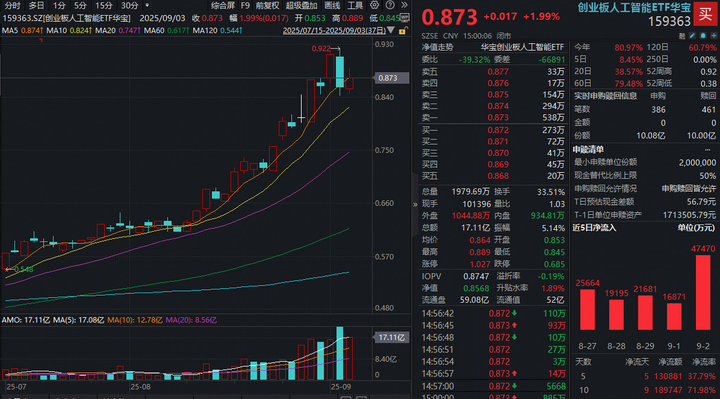
Task: Click the 17.11亿 volume axis label
Action: click(x=392, y=337)
